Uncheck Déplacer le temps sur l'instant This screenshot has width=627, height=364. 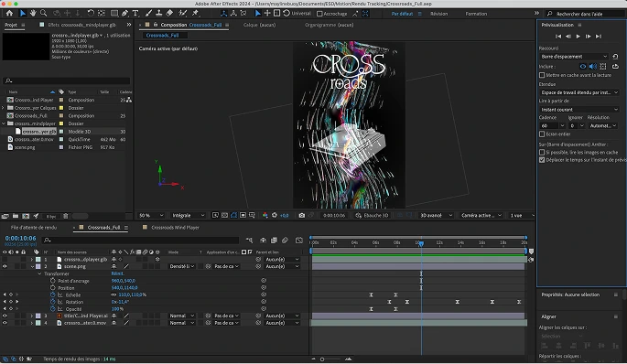pos(542,160)
